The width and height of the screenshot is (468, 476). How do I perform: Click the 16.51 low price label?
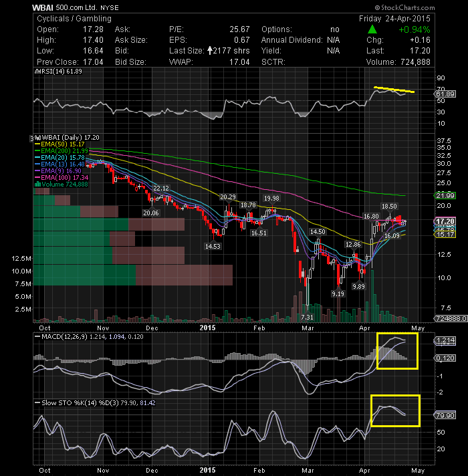point(259,233)
